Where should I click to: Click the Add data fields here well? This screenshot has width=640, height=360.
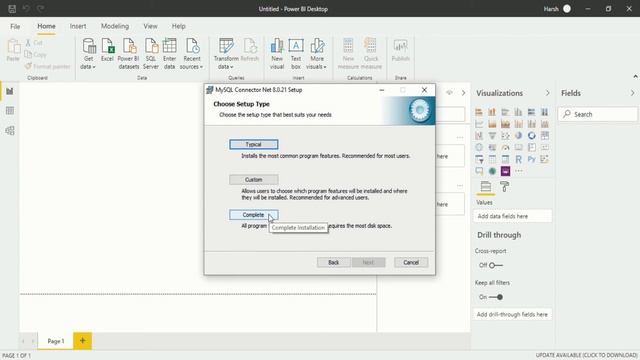(x=513, y=216)
